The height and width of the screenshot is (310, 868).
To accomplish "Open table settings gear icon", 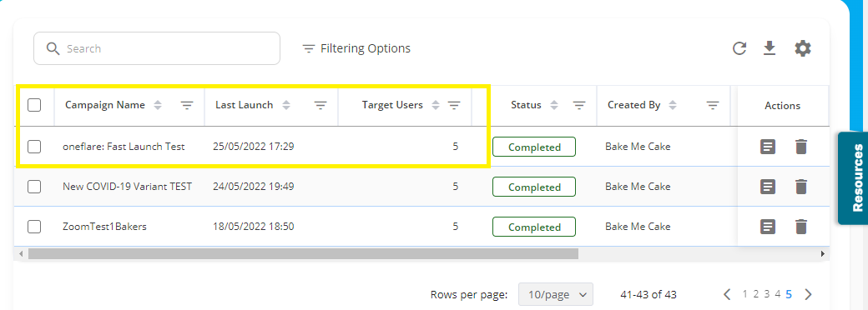I will pos(803,48).
